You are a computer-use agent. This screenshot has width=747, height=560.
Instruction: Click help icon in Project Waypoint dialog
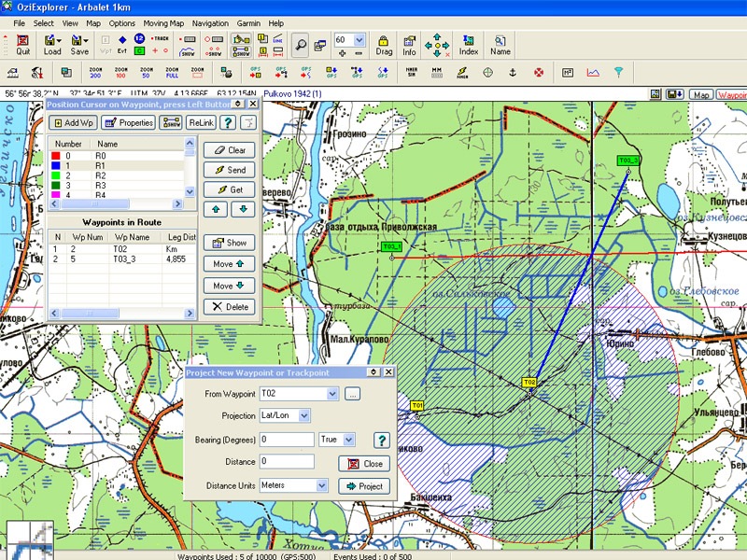(381, 441)
